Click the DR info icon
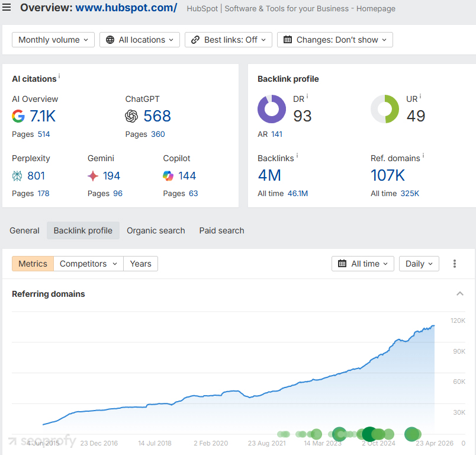476x455 pixels. pos(307,97)
